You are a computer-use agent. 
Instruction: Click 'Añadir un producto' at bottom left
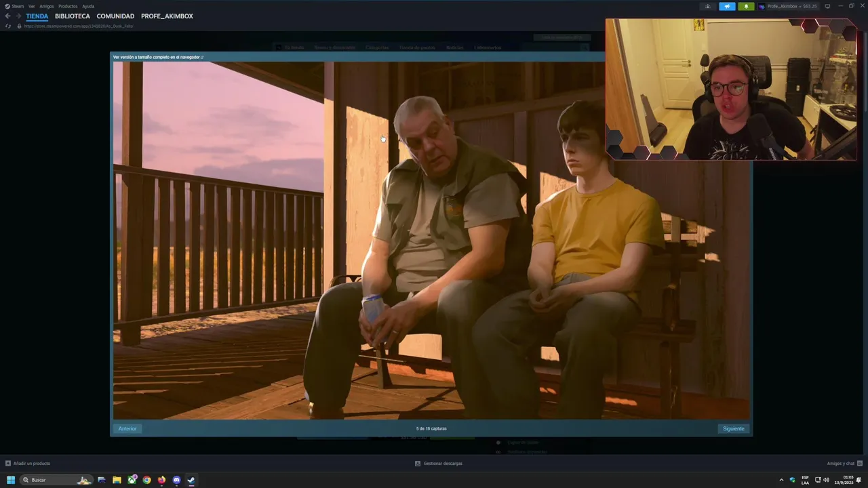coord(32,464)
